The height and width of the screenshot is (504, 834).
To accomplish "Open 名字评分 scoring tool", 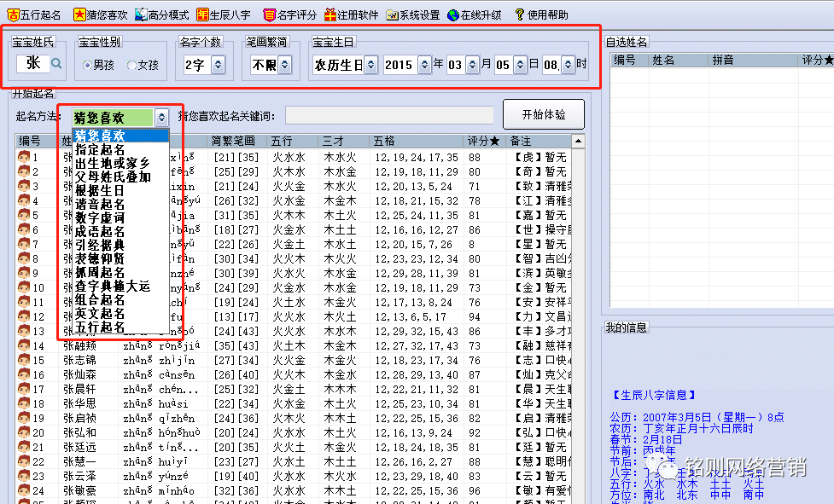I will point(270,14).
